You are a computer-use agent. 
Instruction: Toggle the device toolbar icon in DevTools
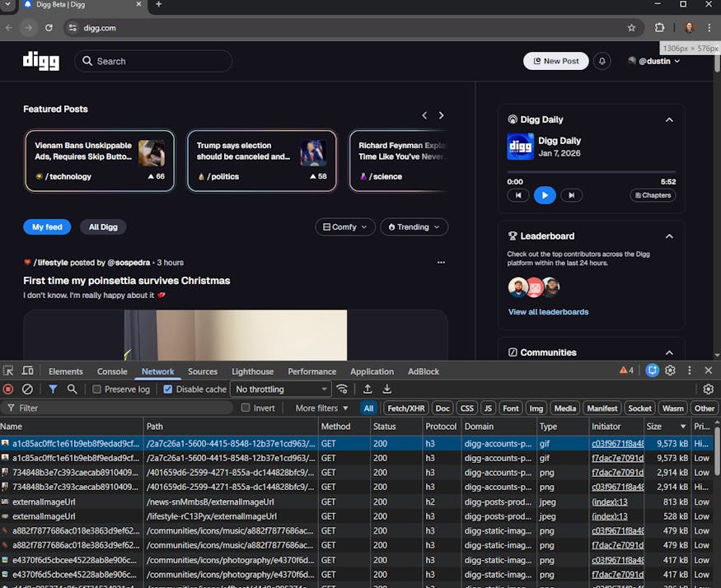coord(27,371)
